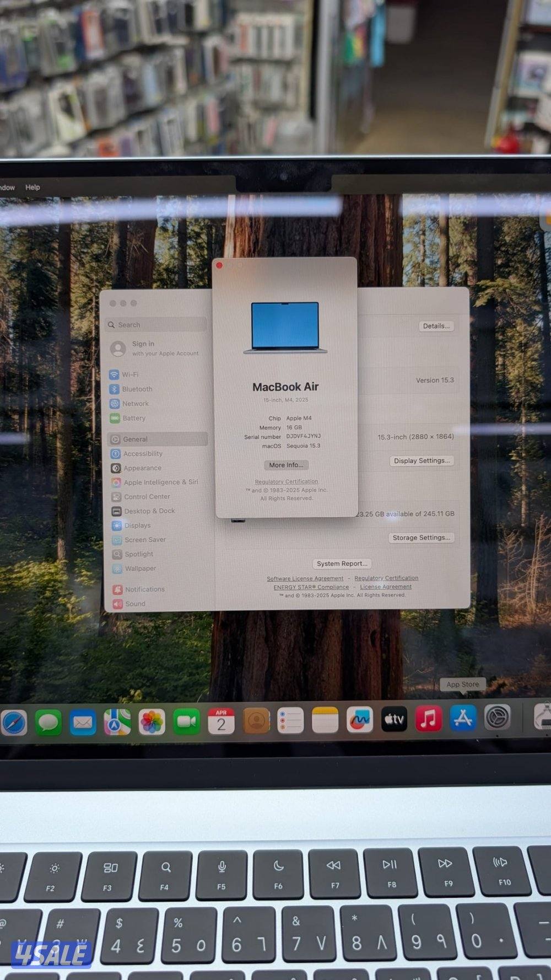Open Contacts from the Dock
Screen dimensions: 551x980
click(256, 721)
